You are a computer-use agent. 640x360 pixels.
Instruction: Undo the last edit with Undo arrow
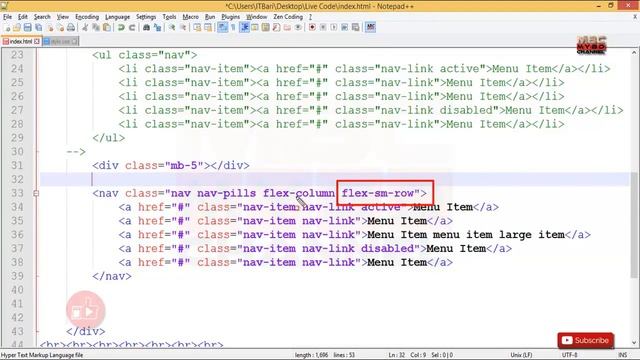pyautogui.click(x=121, y=27)
